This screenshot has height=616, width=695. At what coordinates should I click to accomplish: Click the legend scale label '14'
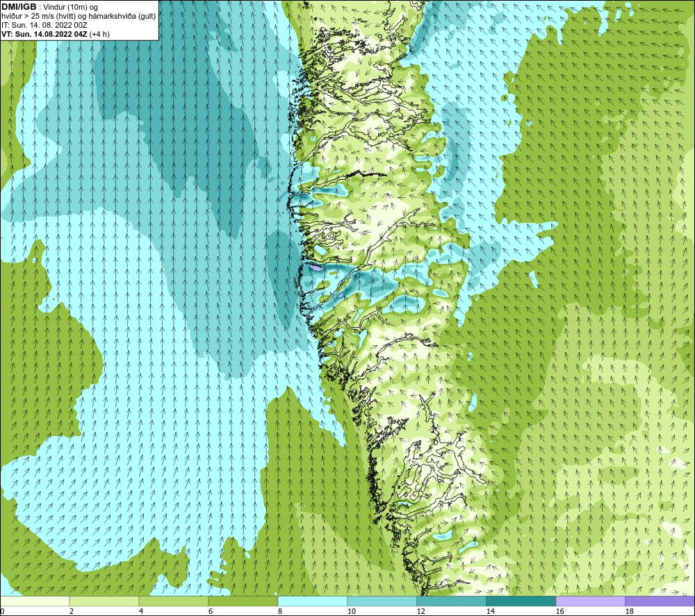(x=490, y=612)
